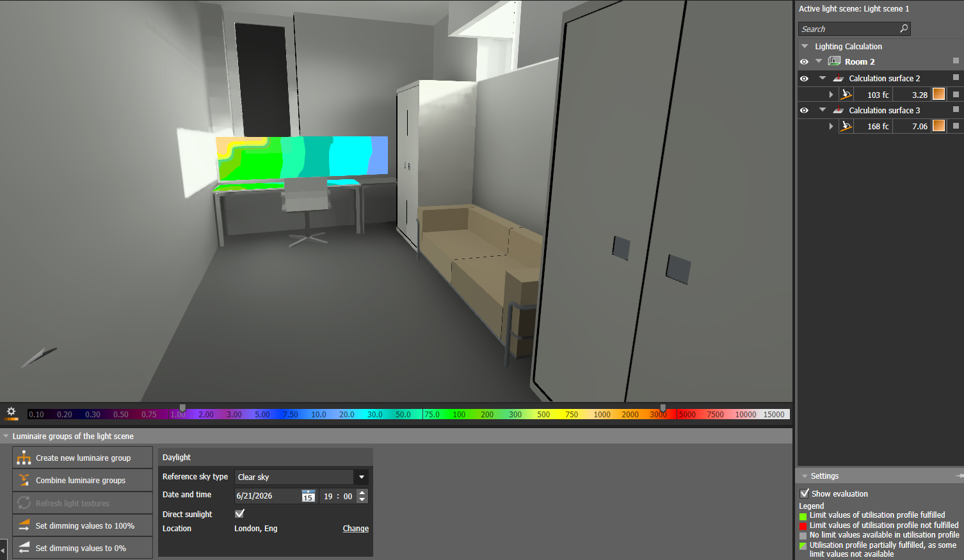This screenshot has width=964, height=560.
Task: Toggle square marker on the 168 fc row
Action: point(956,125)
